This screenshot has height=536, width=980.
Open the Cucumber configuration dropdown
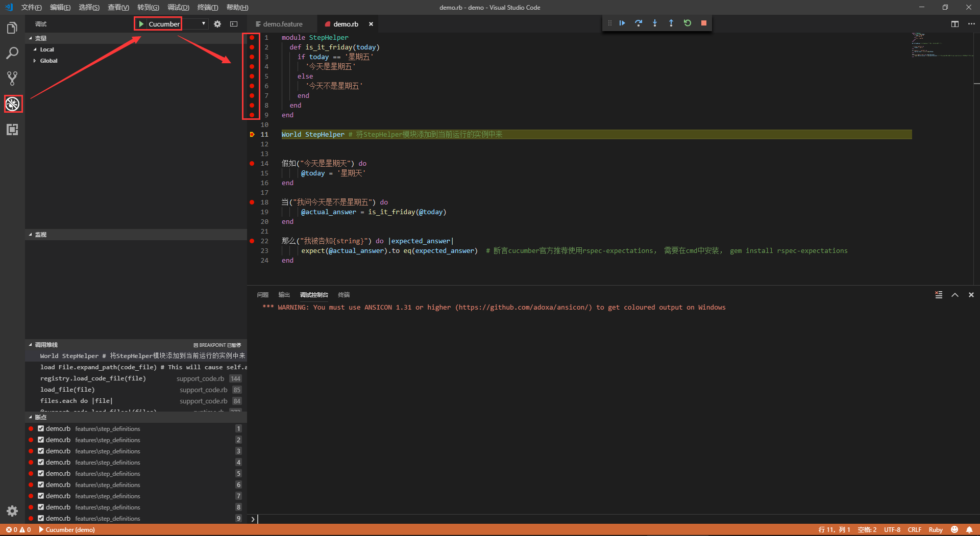pyautogui.click(x=177, y=24)
